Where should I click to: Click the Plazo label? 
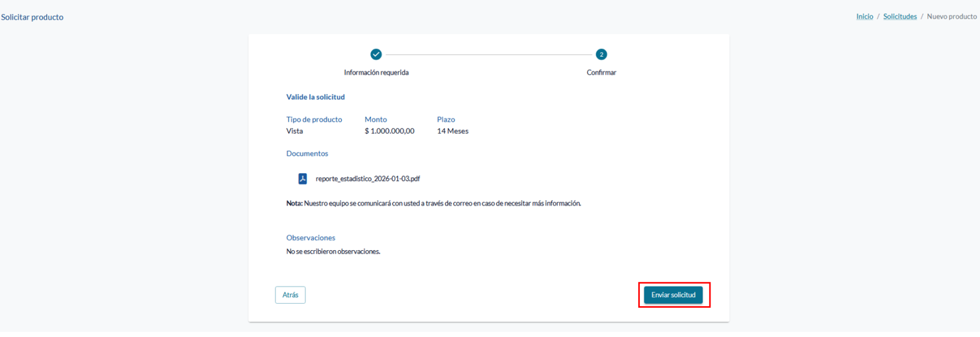click(x=446, y=120)
